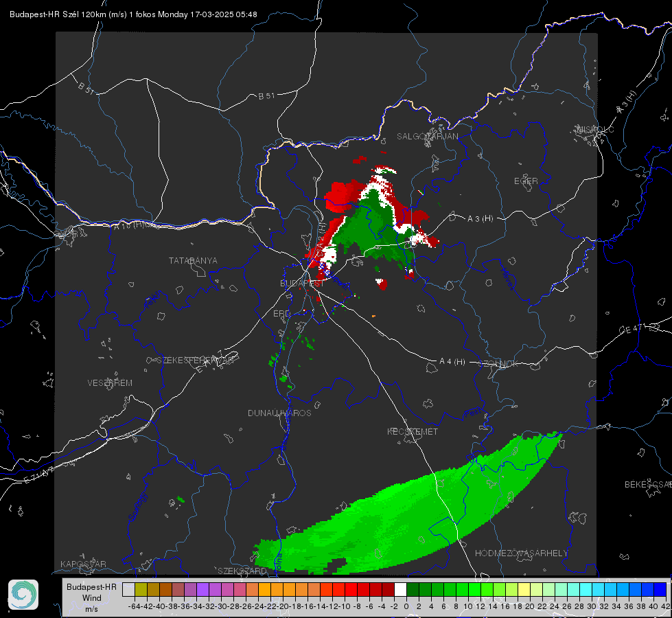Screen dimensions: 672x618
Task: Click the B 51 road label on the left
Action: coord(86,88)
